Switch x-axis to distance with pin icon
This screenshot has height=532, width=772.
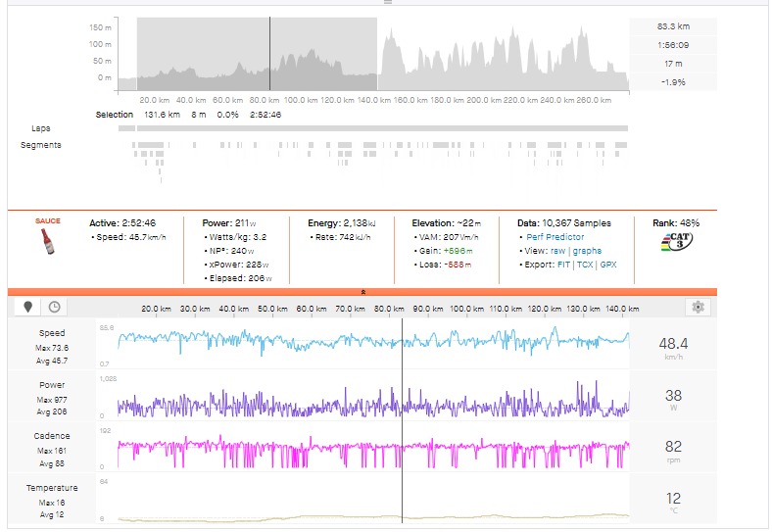(x=28, y=307)
